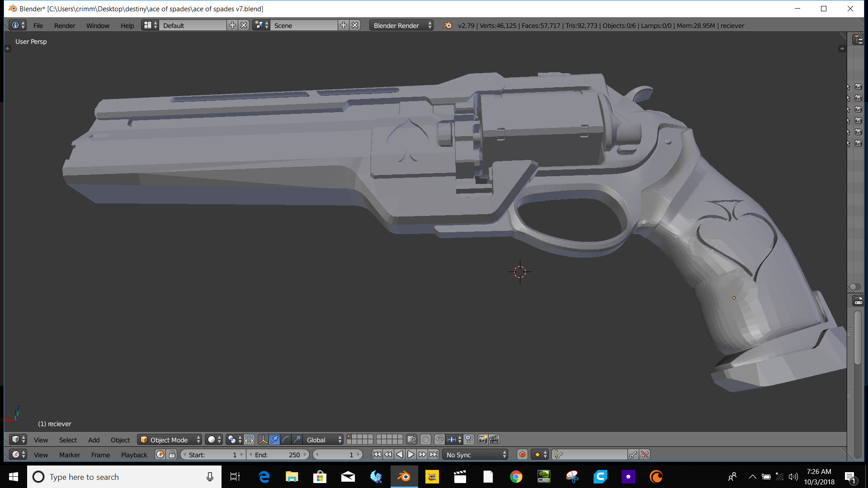Open the Marker menu
Image resolution: width=868 pixels, height=488 pixels.
(x=70, y=455)
